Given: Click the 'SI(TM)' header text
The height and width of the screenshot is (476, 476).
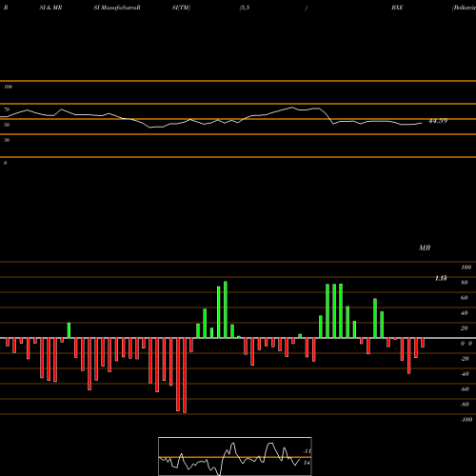Looking at the screenshot, I should [181, 8].
